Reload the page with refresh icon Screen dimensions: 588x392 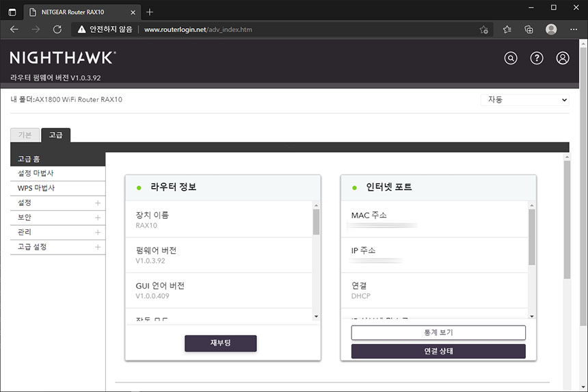point(57,29)
